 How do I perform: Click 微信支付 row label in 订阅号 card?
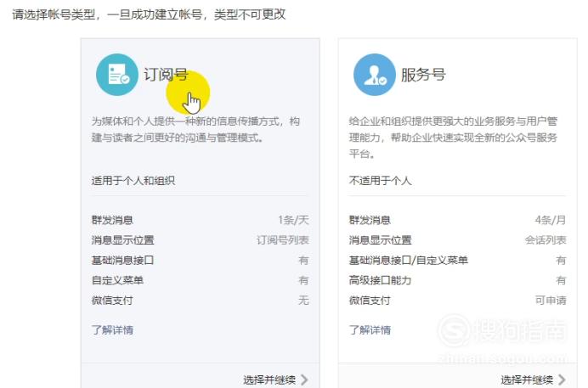coord(112,300)
